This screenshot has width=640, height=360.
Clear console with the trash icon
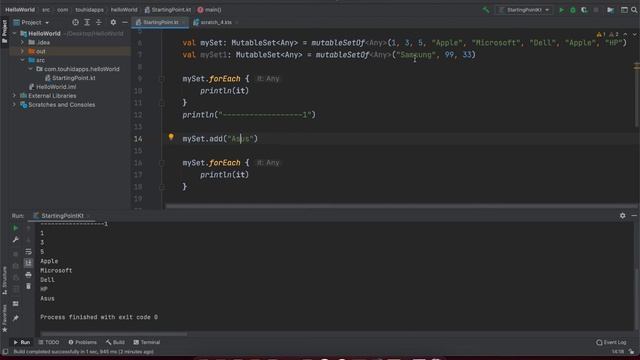click(x=28, y=286)
